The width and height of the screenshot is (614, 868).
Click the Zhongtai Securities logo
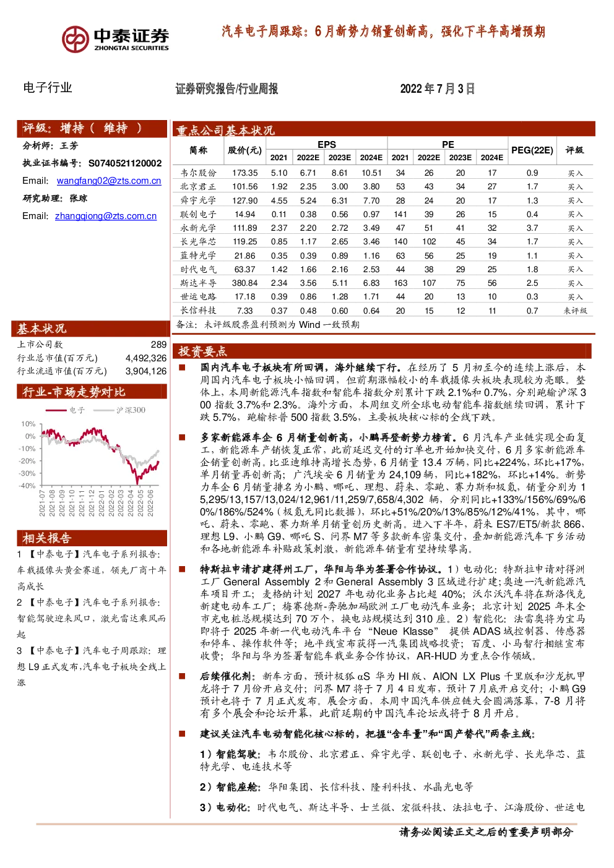tap(115, 40)
